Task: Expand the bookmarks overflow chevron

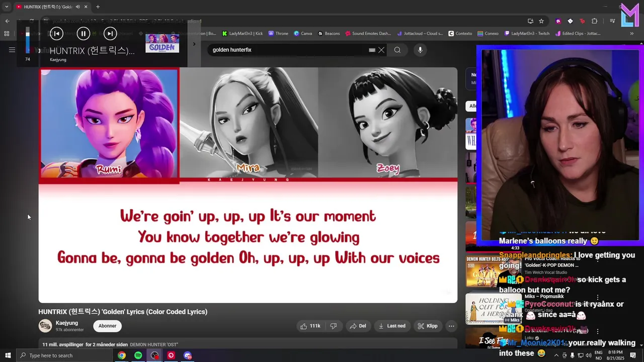Action: (631, 34)
